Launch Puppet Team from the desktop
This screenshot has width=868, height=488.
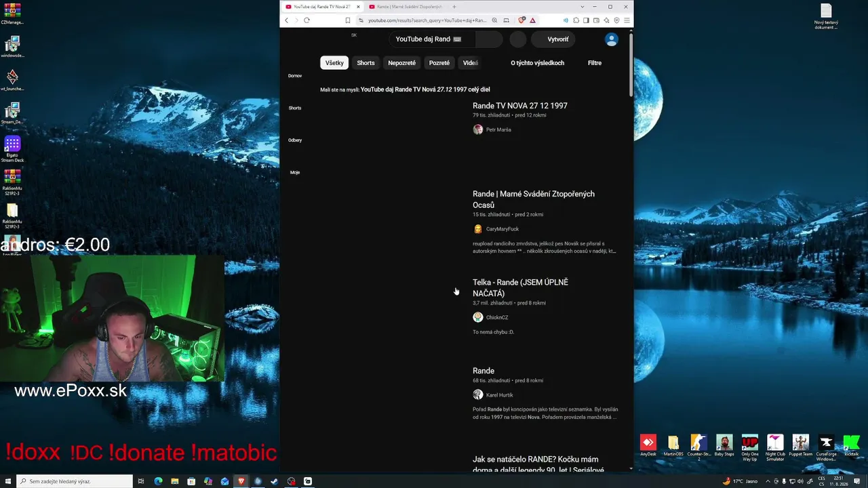801,445
